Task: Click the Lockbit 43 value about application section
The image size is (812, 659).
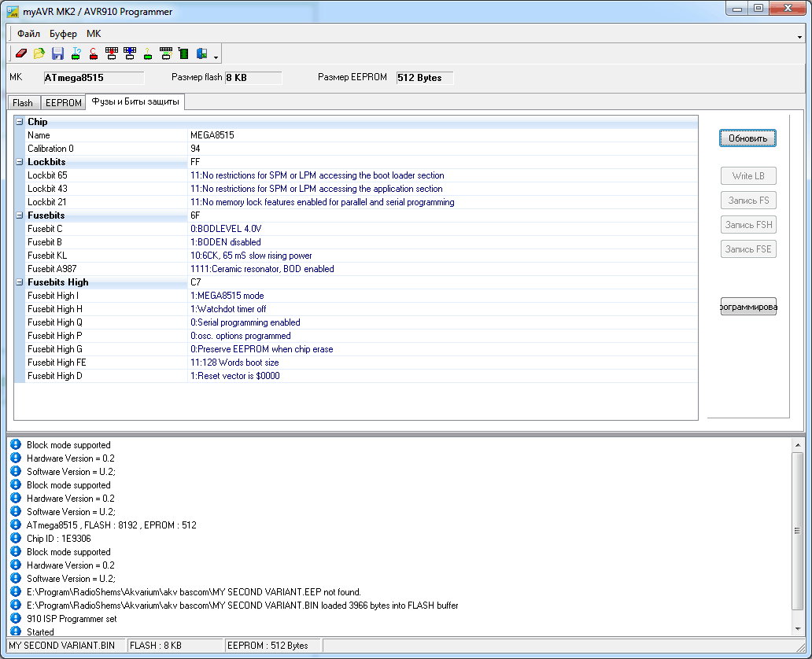Action: pos(316,189)
